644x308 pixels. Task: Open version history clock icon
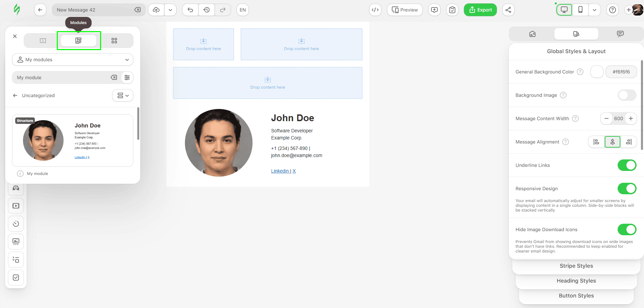(x=207, y=10)
